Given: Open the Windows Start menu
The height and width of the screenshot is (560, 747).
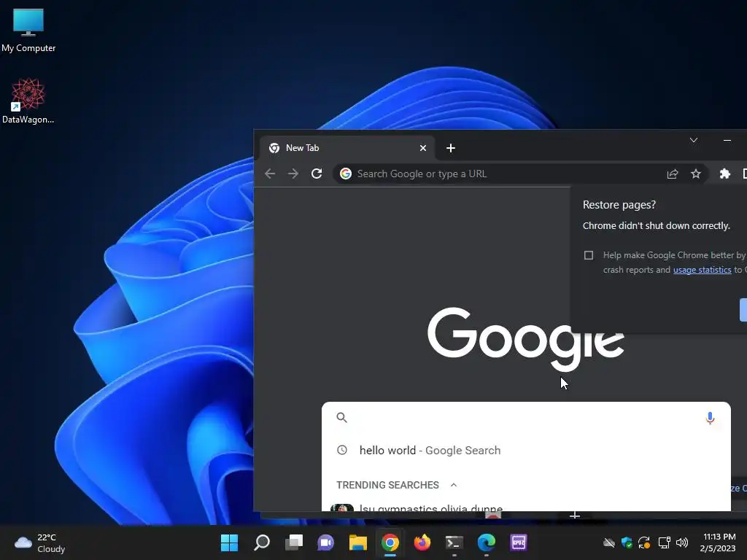Looking at the screenshot, I should point(229,542).
